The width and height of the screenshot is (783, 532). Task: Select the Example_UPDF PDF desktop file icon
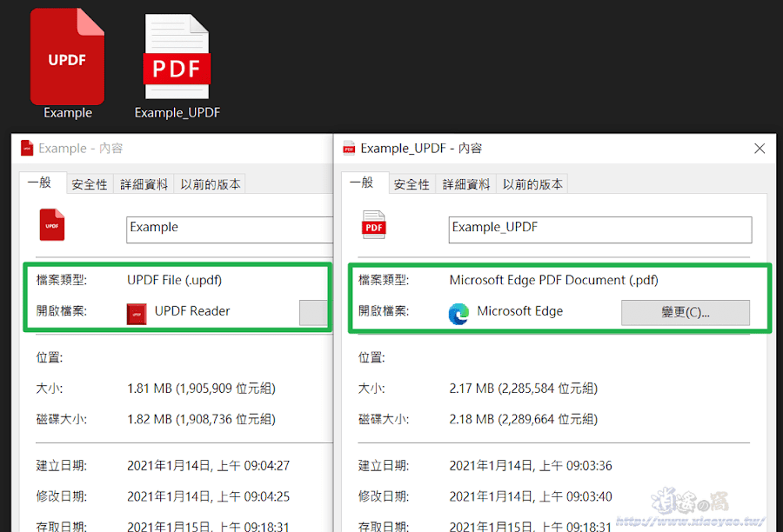[177, 57]
